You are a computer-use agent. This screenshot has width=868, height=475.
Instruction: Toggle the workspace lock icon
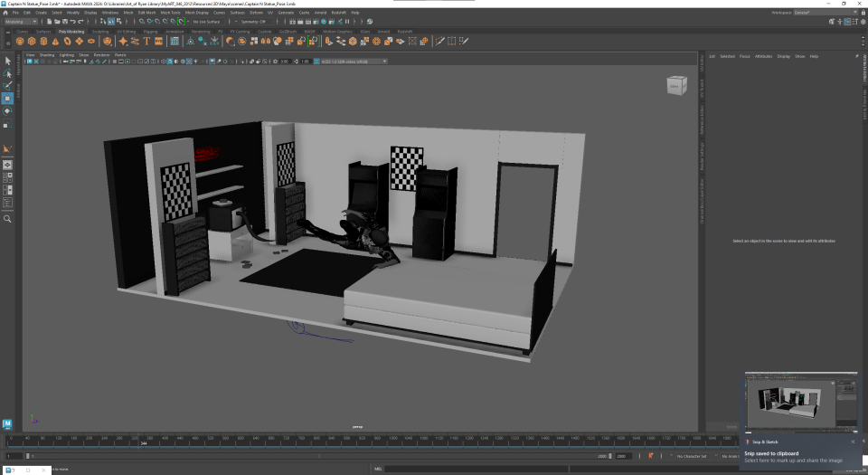(x=863, y=12)
